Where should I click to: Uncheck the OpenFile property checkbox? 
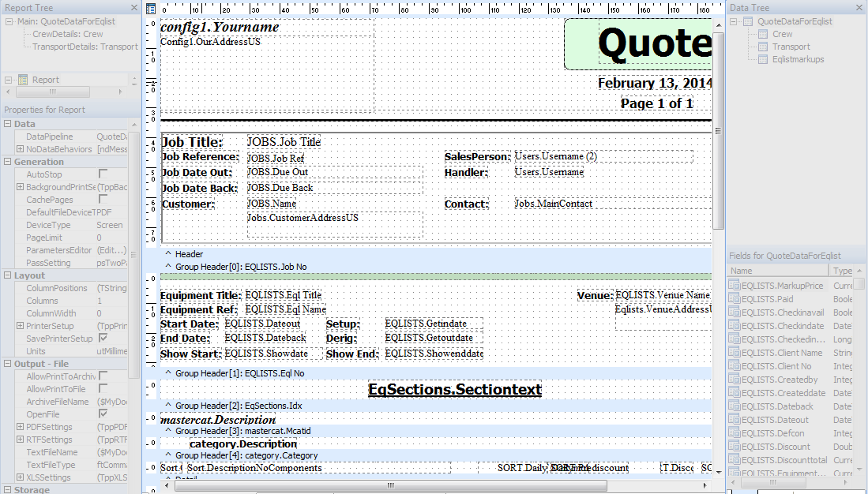tap(103, 414)
